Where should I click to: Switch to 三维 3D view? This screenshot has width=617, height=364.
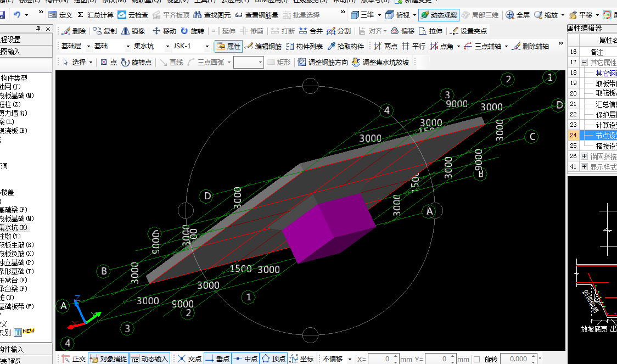(362, 15)
